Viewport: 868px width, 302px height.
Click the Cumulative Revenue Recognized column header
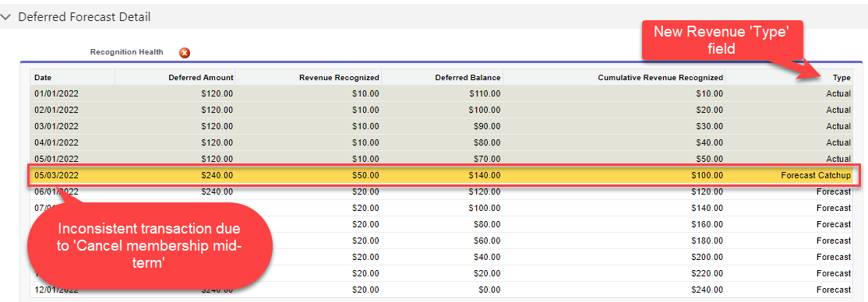661,78
